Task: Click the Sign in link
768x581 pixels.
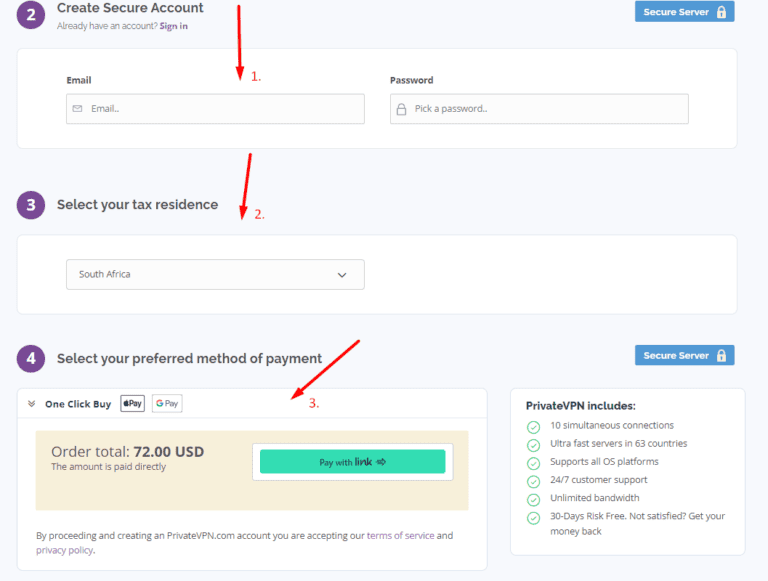Action: (x=173, y=26)
